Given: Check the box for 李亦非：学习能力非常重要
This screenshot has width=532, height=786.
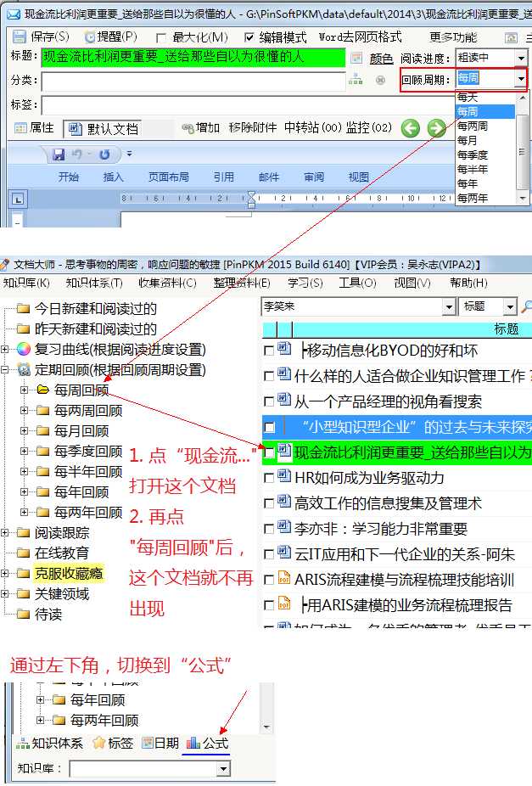Looking at the screenshot, I should coord(269,529).
